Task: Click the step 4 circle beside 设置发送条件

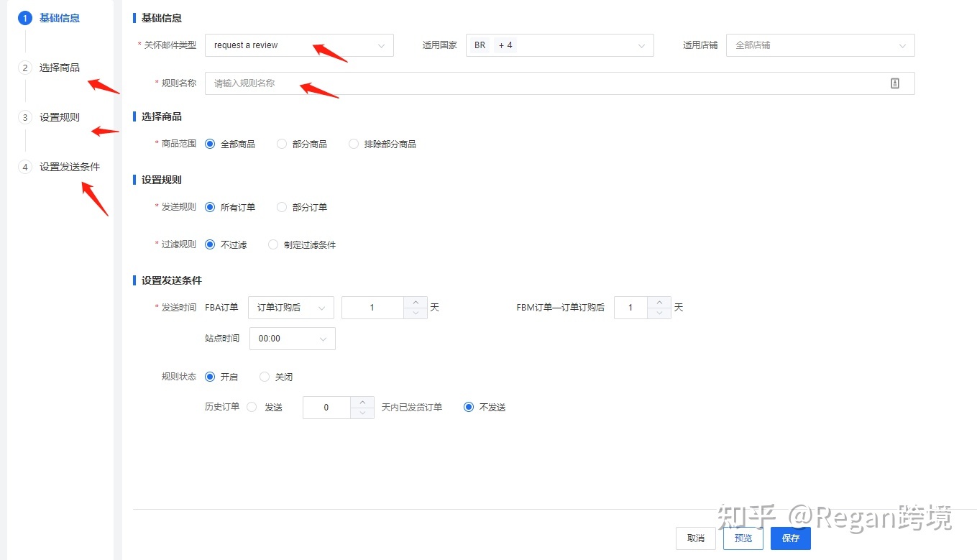Action: [x=25, y=167]
